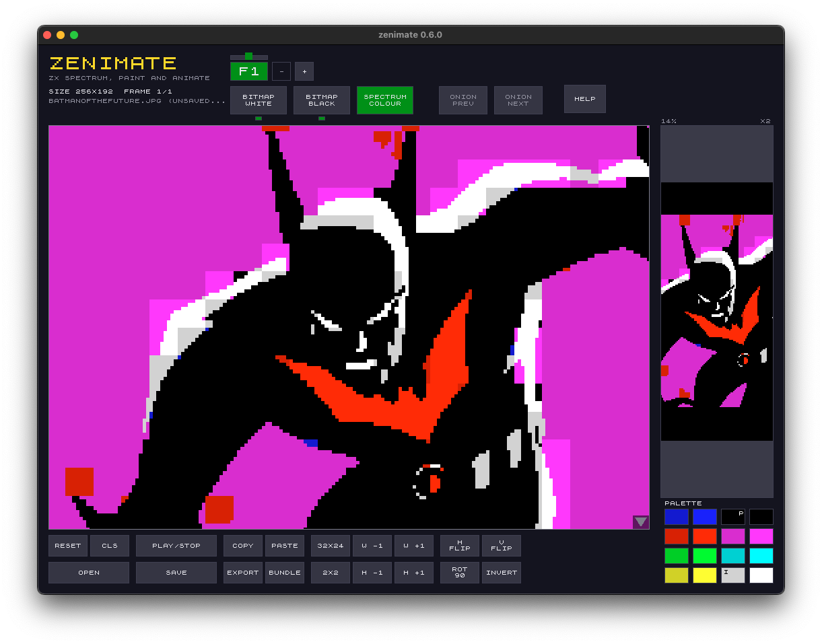Export the image

243,573
